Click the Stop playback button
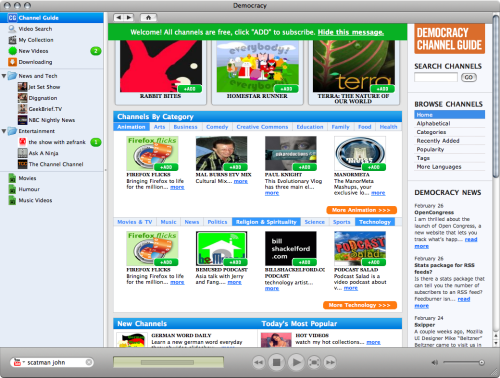Image resolution: width=500 pixels, height=378 pixels. pyautogui.click(x=276, y=362)
